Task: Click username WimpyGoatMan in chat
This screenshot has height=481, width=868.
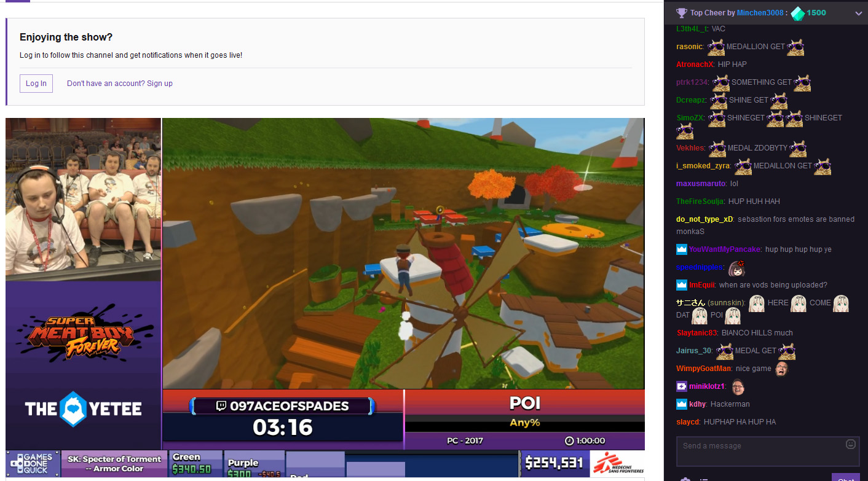Action: pyautogui.click(x=704, y=369)
